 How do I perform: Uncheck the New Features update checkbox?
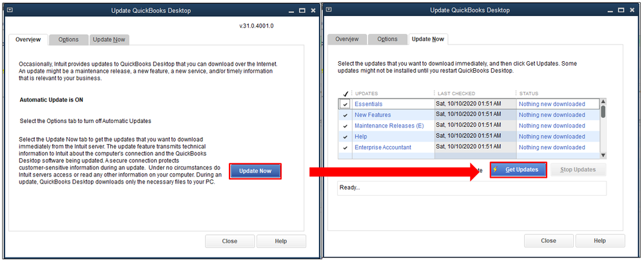pyautogui.click(x=345, y=115)
